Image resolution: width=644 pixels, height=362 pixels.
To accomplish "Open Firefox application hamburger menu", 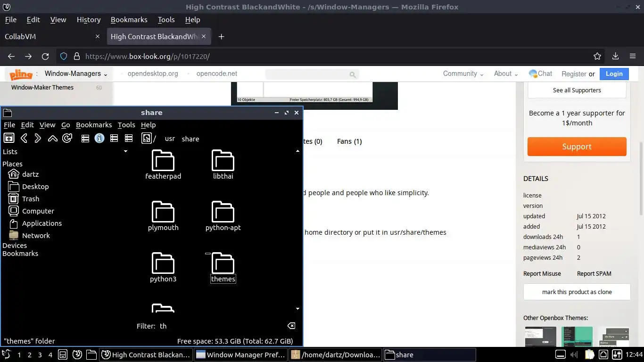I will (x=633, y=56).
